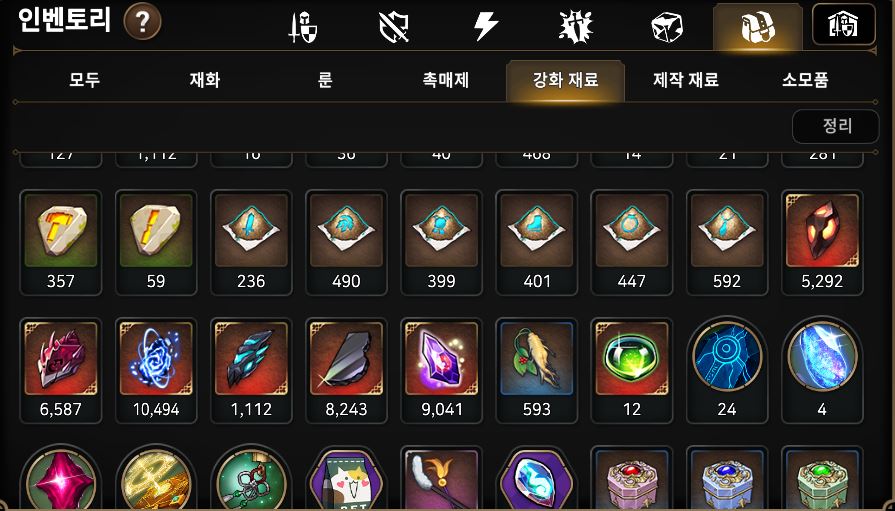The width and height of the screenshot is (895, 511).
Task: Select the 촉매제 tab
Action: 445,80
